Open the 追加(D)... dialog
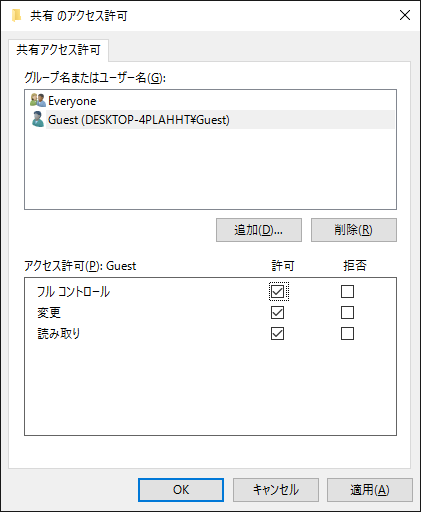This screenshot has height=512, width=421. click(x=259, y=230)
